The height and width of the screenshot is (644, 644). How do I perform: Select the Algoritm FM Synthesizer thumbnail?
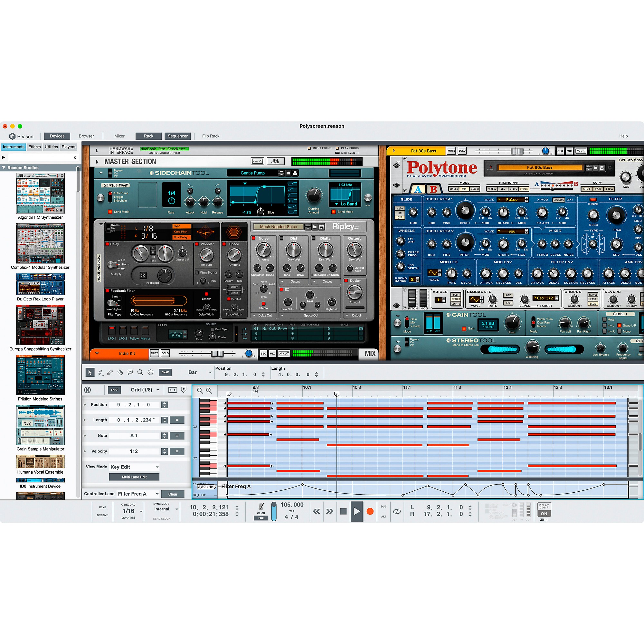40,193
